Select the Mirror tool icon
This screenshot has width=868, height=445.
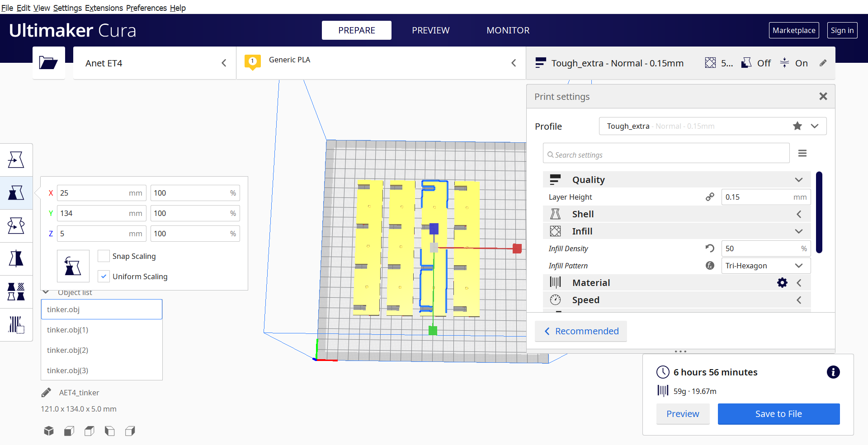coord(16,258)
